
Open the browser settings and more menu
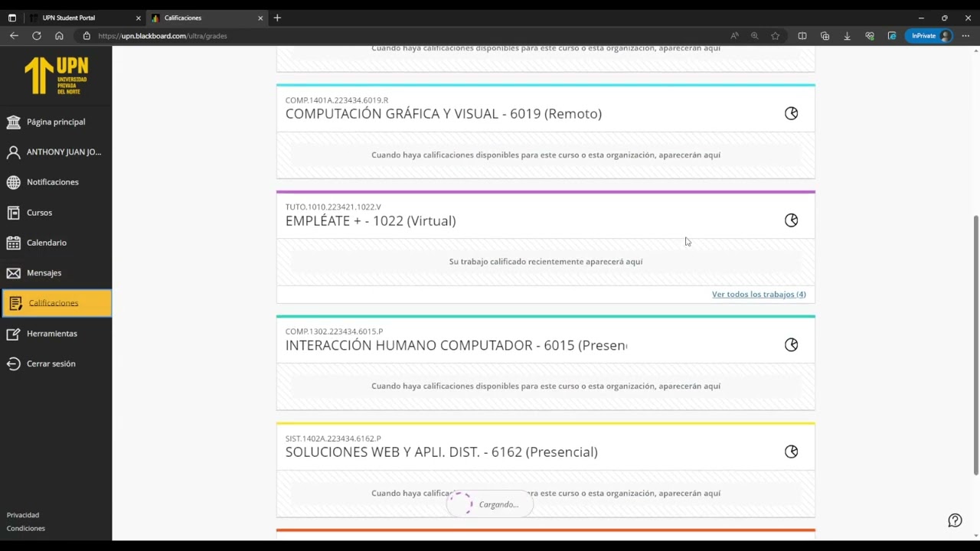965,35
